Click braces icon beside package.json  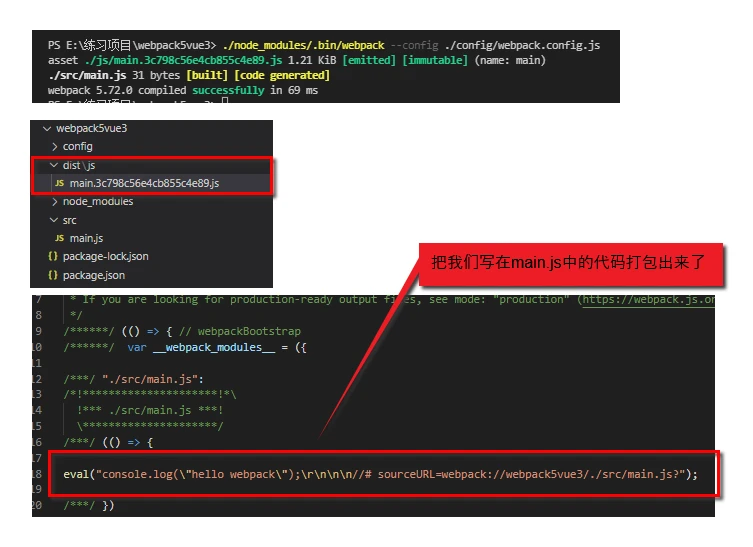click(53, 275)
